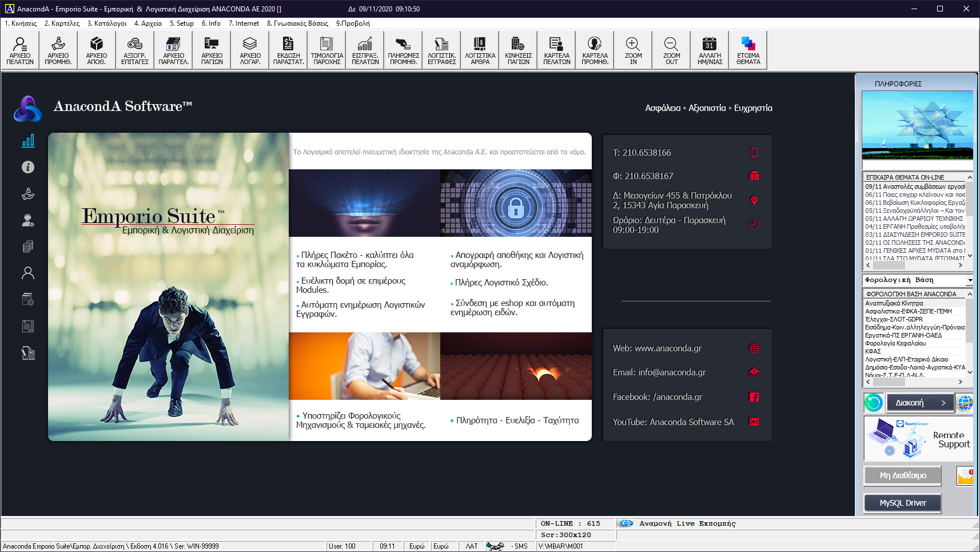The height and width of the screenshot is (552, 980).
Task: Click the YouTube icon
Action: [754, 422]
